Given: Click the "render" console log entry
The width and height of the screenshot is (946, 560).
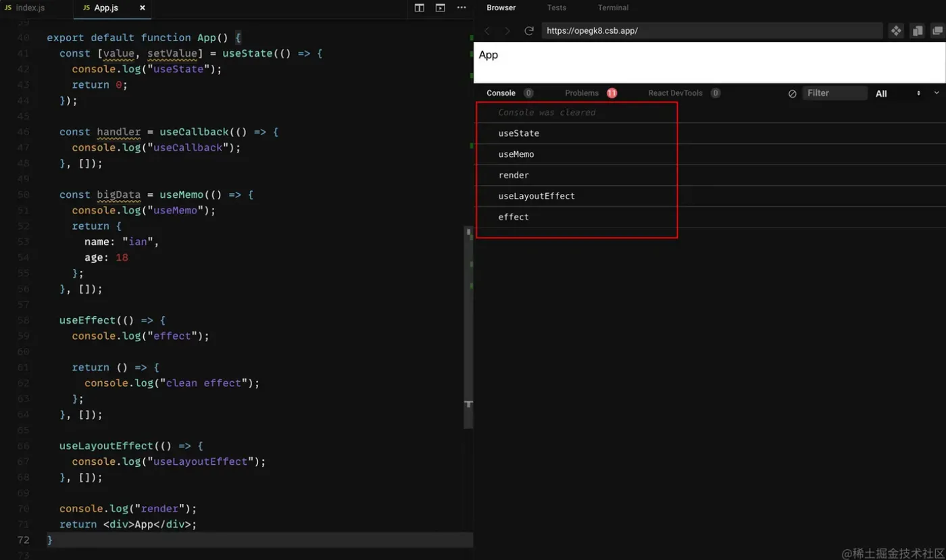Looking at the screenshot, I should point(514,176).
